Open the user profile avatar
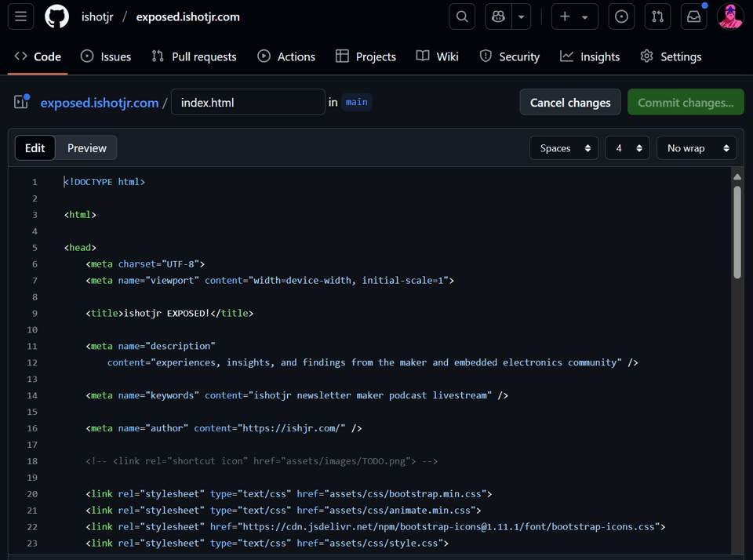Image resolution: width=753 pixels, height=560 pixels. click(x=729, y=16)
